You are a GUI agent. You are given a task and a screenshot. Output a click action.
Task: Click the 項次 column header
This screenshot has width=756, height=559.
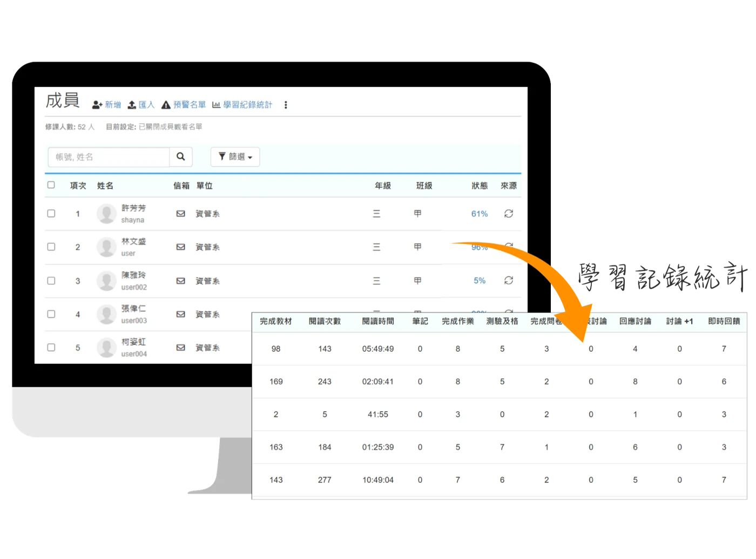tap(78, 186)
